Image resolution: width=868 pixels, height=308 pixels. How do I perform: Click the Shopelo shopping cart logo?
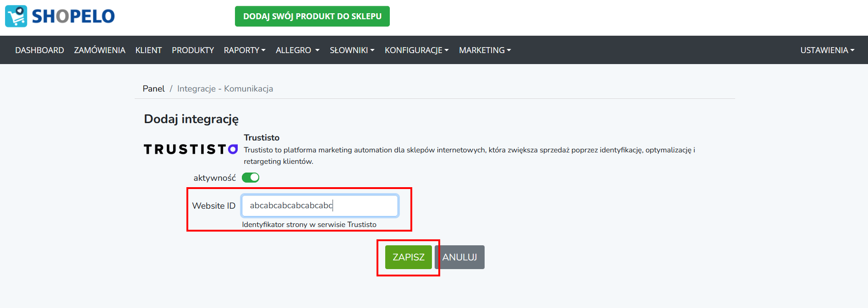60,16
